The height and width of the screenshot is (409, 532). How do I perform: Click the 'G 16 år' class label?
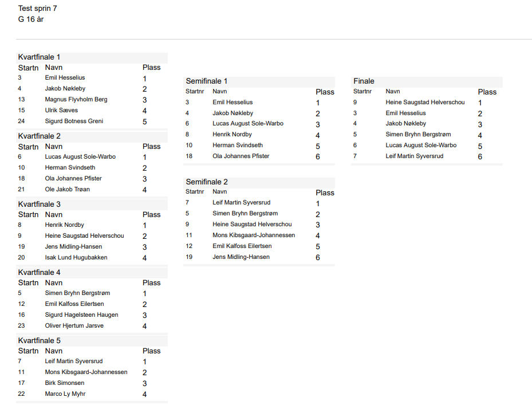click(31, 19)
